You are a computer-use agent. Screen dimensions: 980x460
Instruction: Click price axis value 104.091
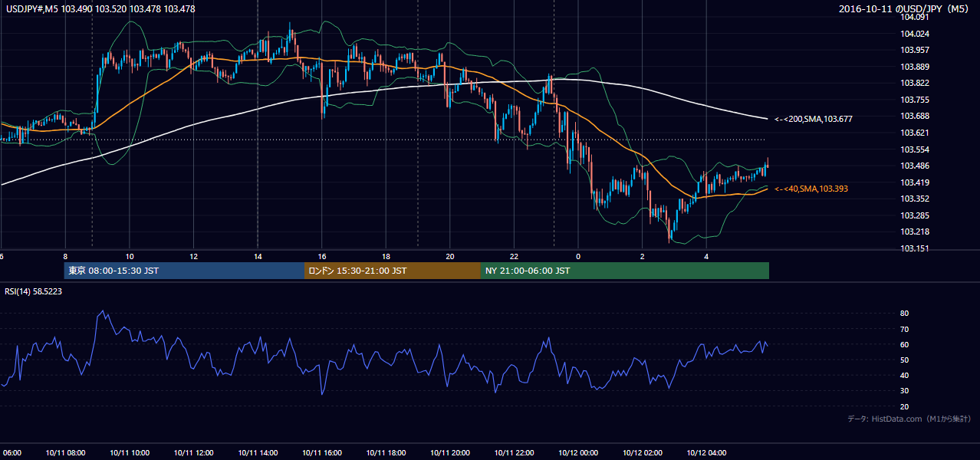click(914, 17)
